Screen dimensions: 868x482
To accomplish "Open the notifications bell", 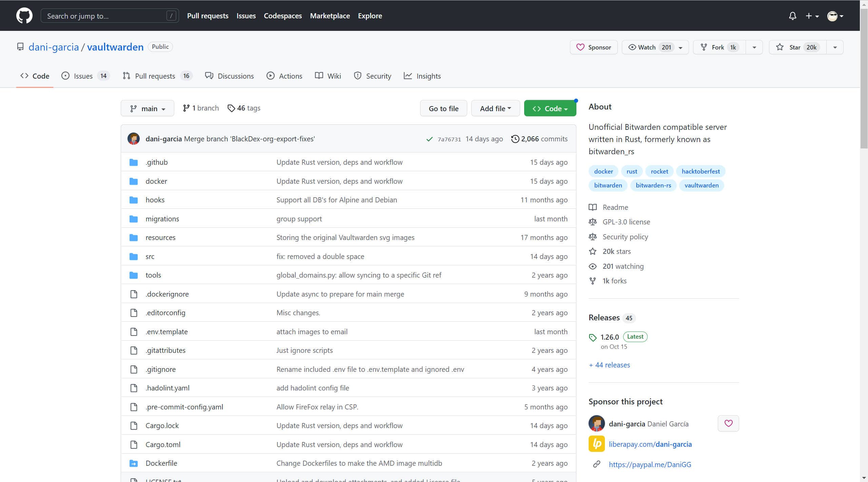I will tap(792, 16).
